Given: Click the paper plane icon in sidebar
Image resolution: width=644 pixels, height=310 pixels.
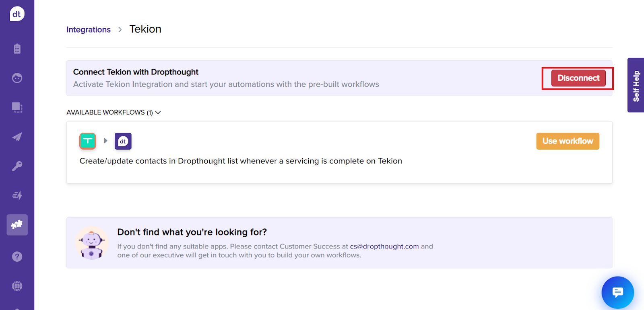Looking at the screenshot, I should click(x=17, y=137).
